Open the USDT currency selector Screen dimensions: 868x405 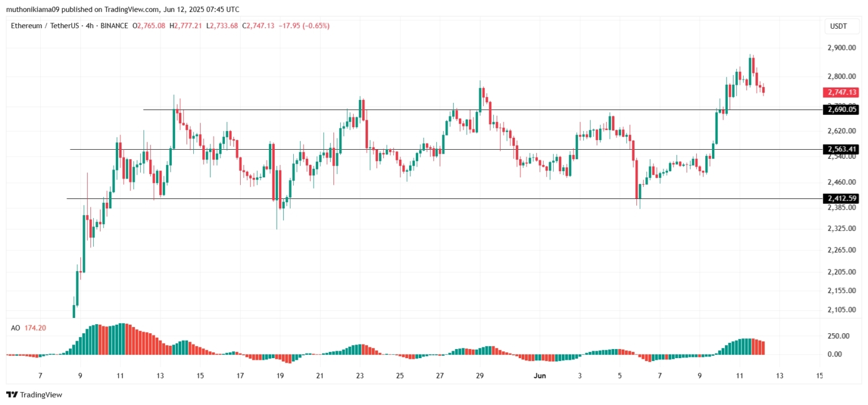coord(837,26)
